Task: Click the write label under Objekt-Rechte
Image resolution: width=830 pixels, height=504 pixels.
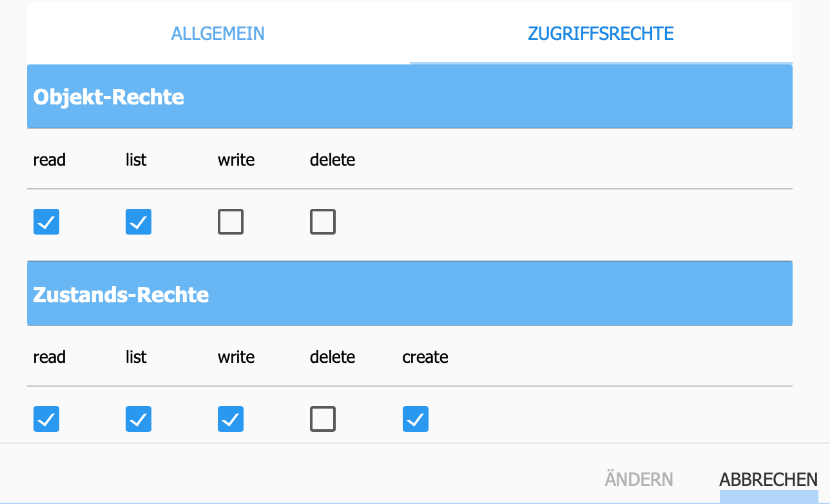Action: (x=236, y=160)
